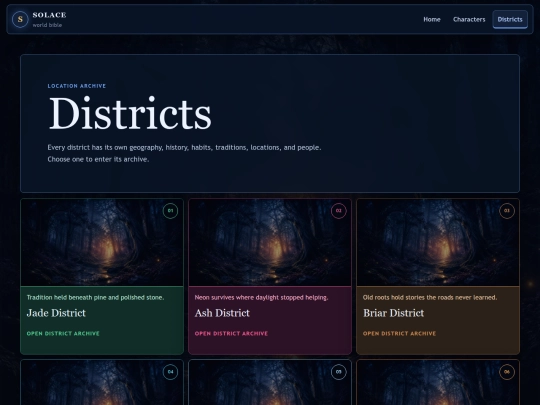Click 'Tradition held beneath pine and polished stone.'
This screenshot has height=405, width=540.
(95, 298)
